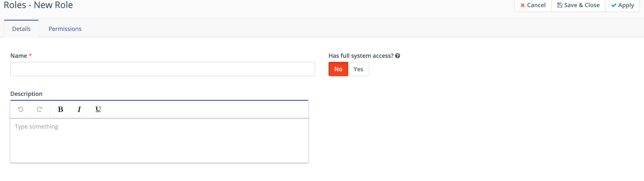Apply the role changes

[622, 5]
